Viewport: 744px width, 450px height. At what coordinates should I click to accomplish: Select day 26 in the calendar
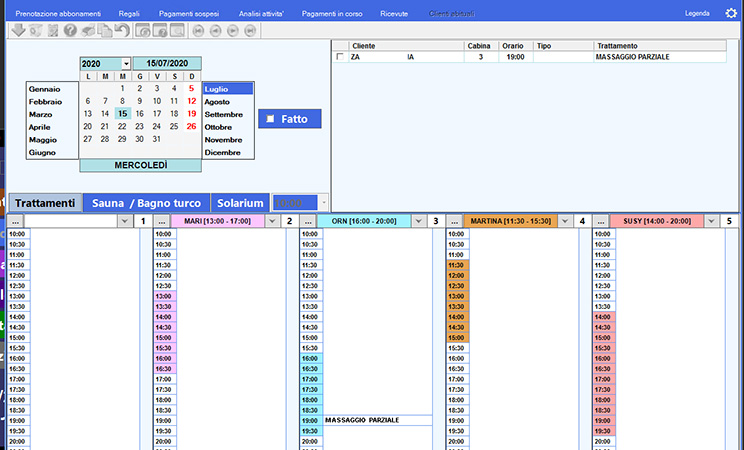(x=191, y=126)
